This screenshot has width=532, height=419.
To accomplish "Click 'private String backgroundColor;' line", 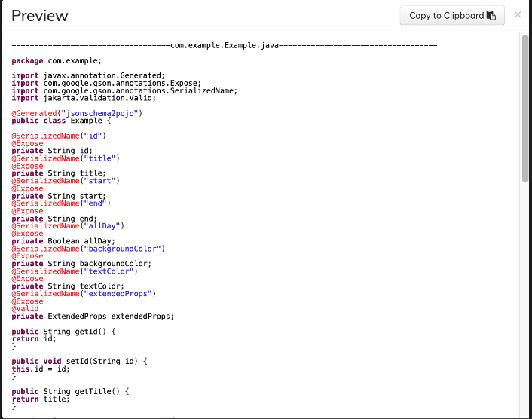I will click(x=81, y=264).
